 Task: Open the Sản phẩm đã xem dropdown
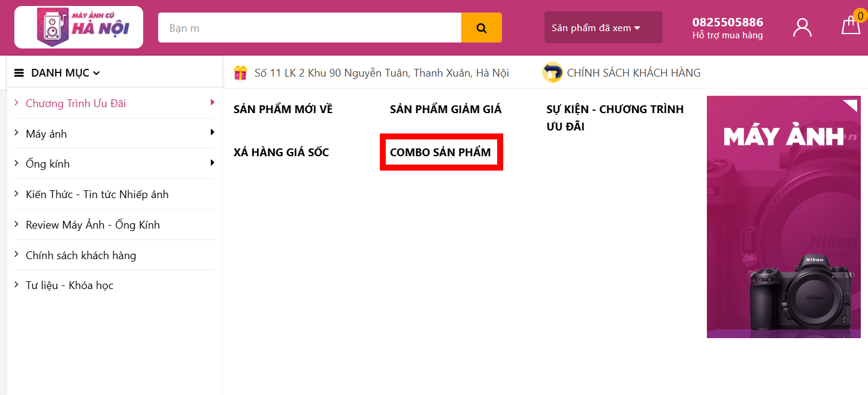pyautogui.click(x=603, y=28)
